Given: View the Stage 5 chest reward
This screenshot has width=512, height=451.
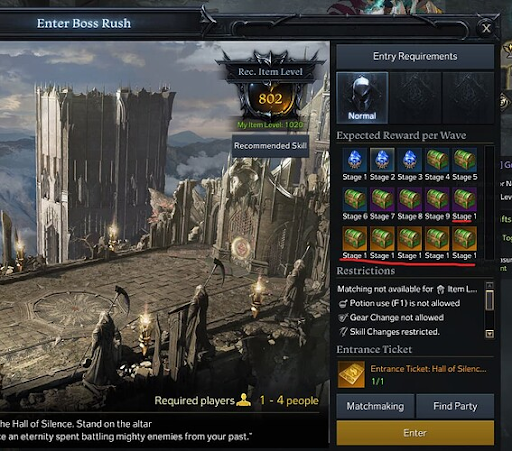Looking at the screenshot, I should click(x=464, y=160).
